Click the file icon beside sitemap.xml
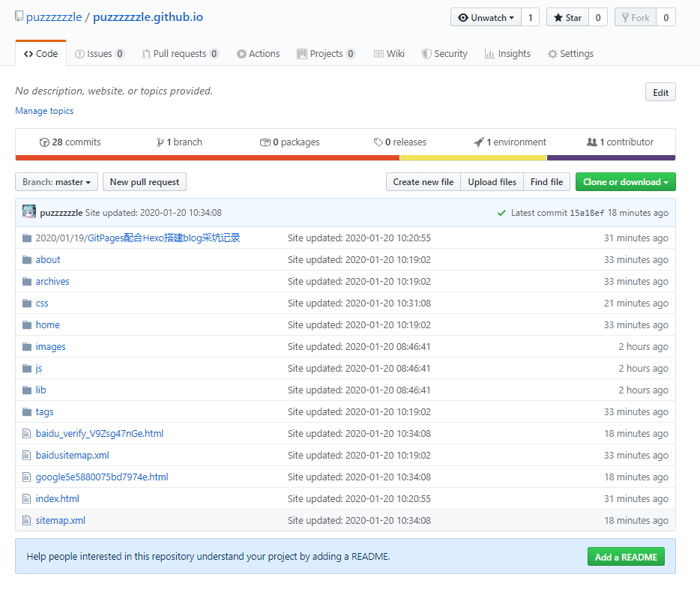The height and width of the screenshot is (589, 700). coord(27,521)
